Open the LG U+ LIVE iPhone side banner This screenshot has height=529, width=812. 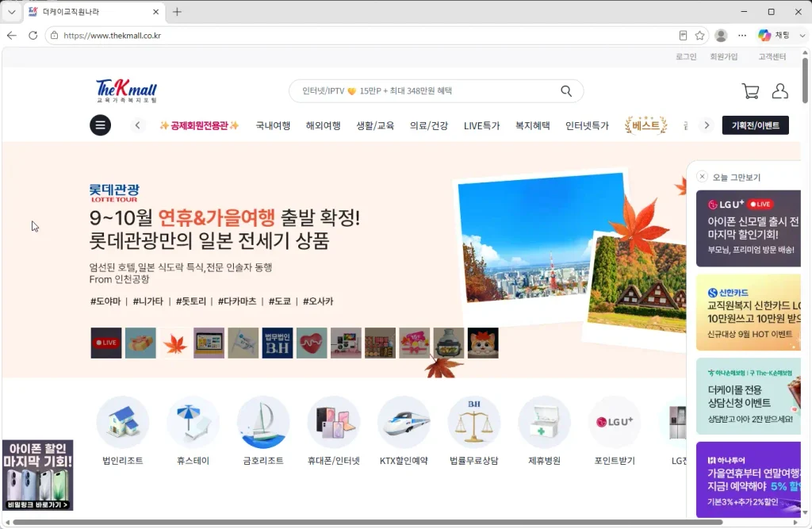tap(749, 228)
